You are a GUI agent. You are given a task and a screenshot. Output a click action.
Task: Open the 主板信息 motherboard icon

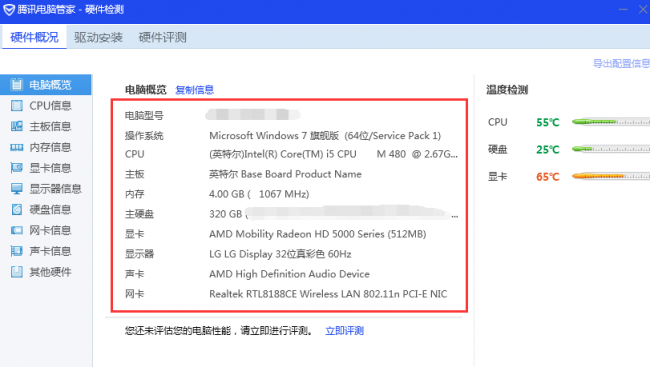[x=17, y=126]
